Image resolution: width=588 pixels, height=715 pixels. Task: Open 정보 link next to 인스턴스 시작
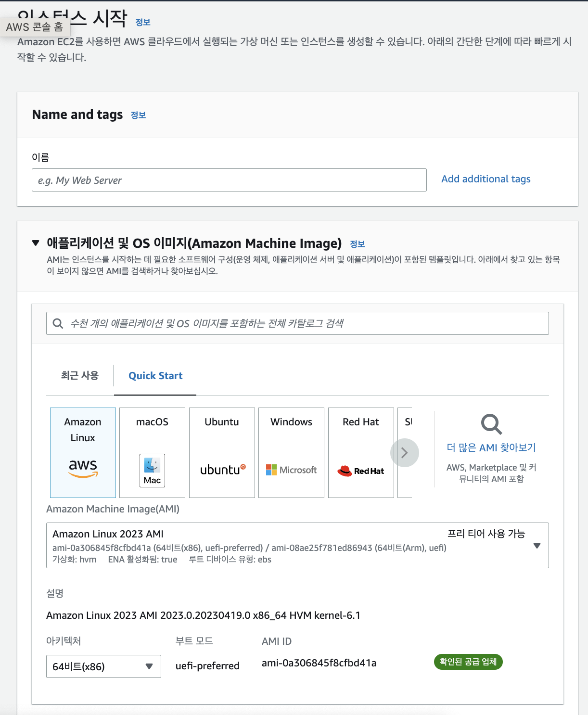pos(143,22)
